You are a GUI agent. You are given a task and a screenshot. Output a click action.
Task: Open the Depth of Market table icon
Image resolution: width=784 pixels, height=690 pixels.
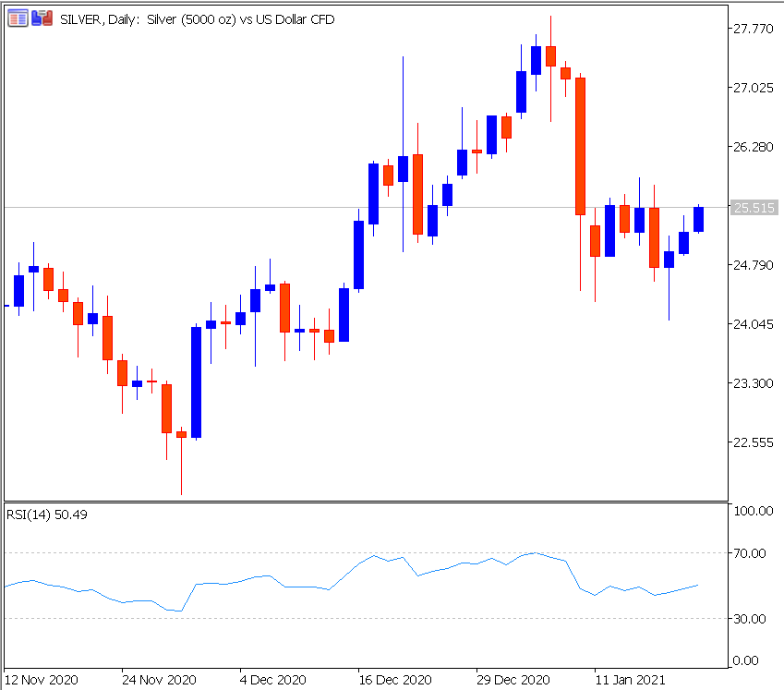(18, 19)
